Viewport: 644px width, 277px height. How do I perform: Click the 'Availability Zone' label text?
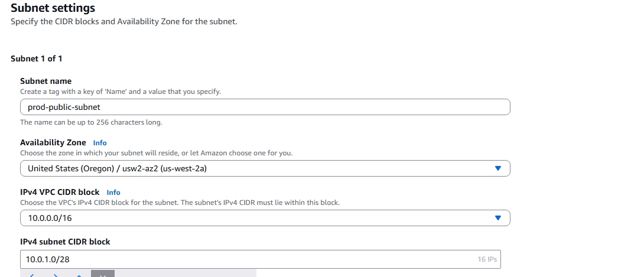(x=53, y=142)
